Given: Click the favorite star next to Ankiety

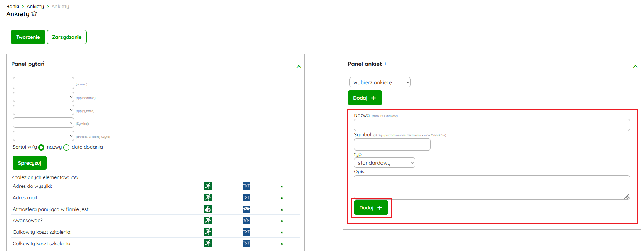Looking at the screenshot, I should (34, 14).
